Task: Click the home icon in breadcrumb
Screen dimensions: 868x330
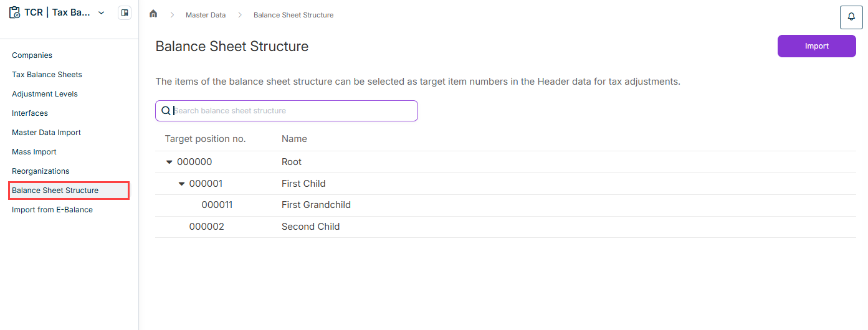Action: click(x=153, y=14)
